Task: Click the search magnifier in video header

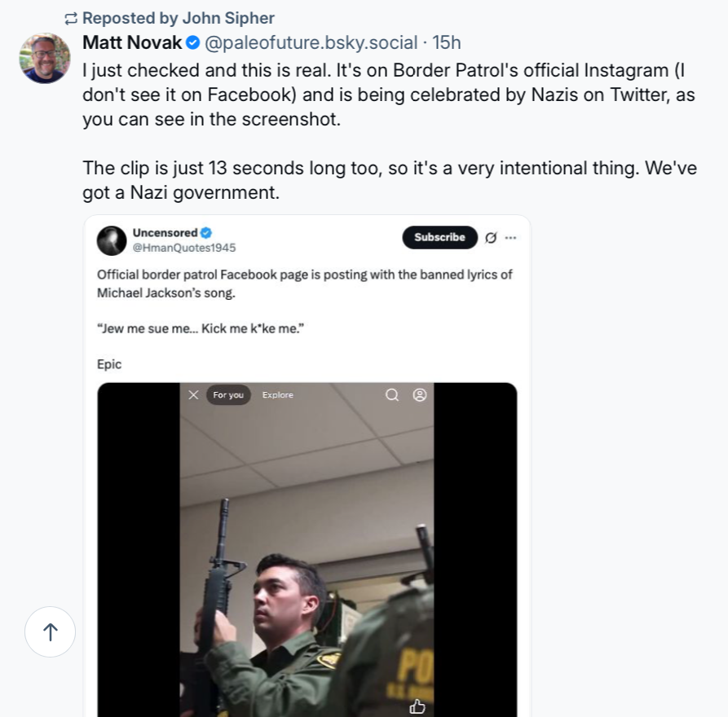Action: [x=392, y=395]
